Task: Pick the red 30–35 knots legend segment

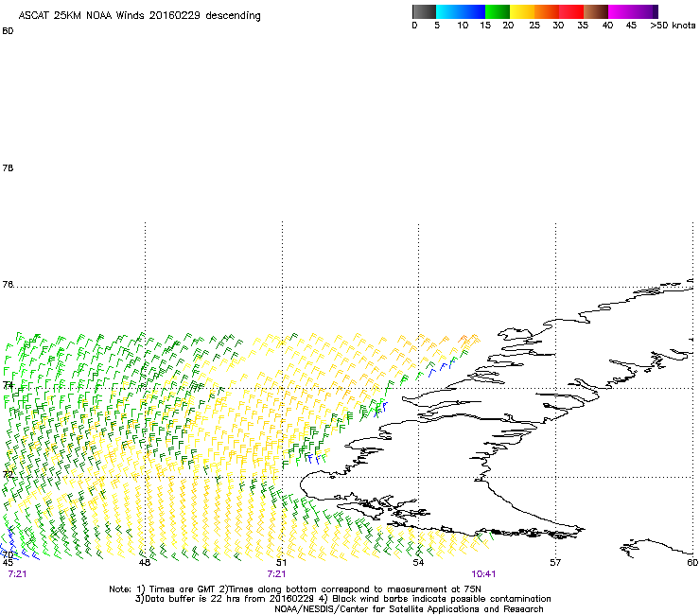Action: pyautogui.click(x=571, y=11)
